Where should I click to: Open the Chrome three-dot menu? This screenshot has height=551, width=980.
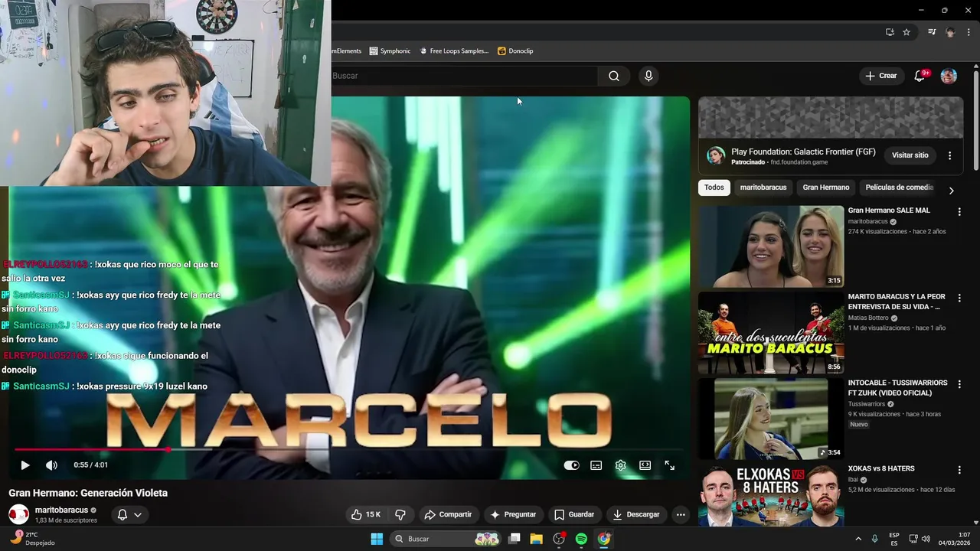point(969,32)
